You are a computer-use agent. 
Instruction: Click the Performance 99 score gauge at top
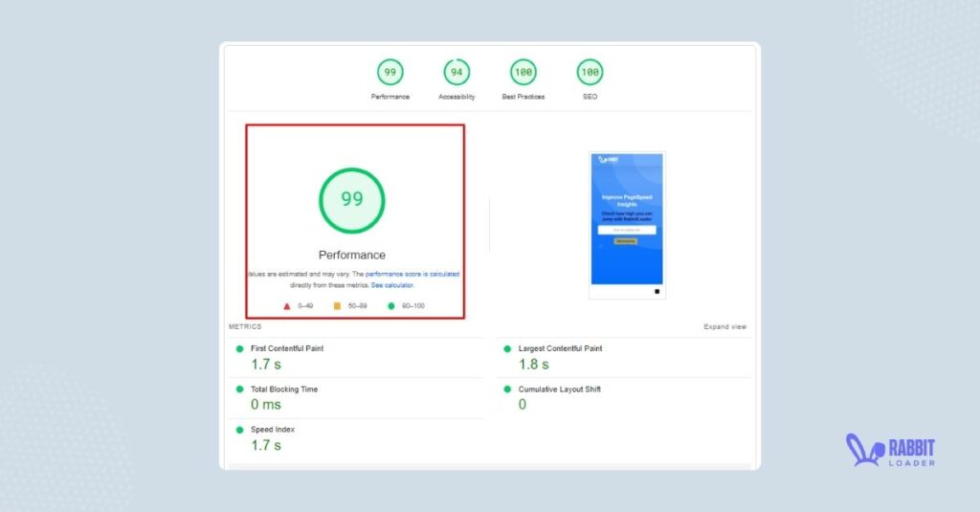(390, 73)
